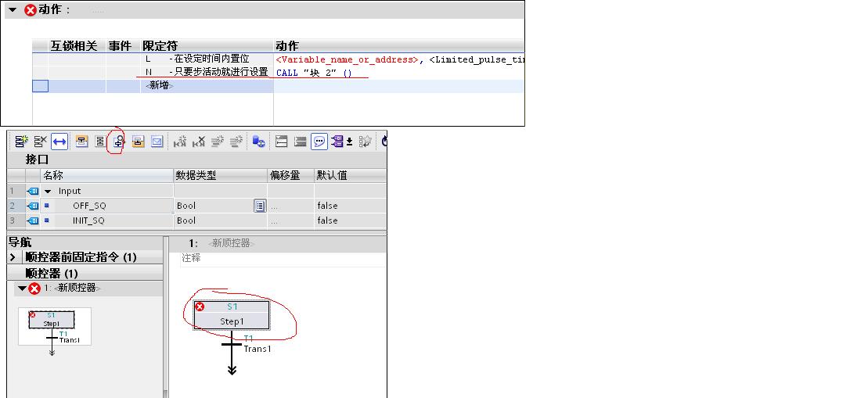This screenshot has width=868, height=398.
Task: Click the purple tag display toolbar icon
Action: point(337,142)
